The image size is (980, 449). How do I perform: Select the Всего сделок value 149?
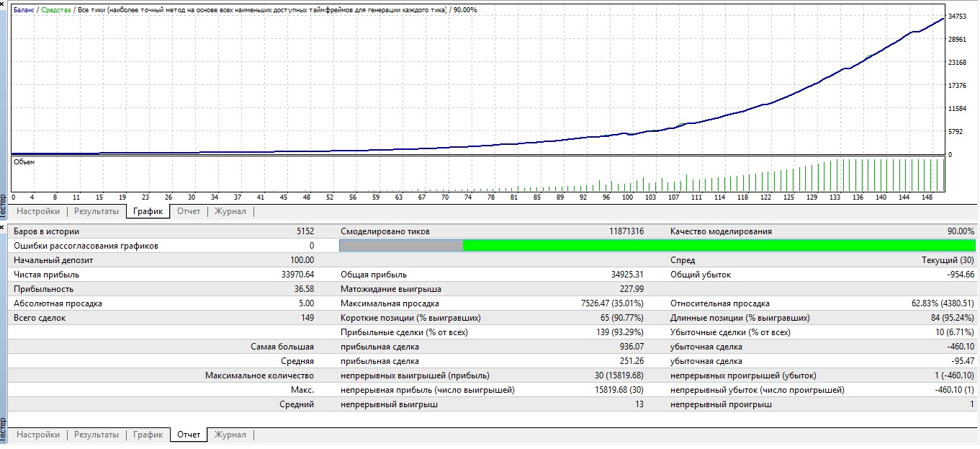[x=306, y=318]
